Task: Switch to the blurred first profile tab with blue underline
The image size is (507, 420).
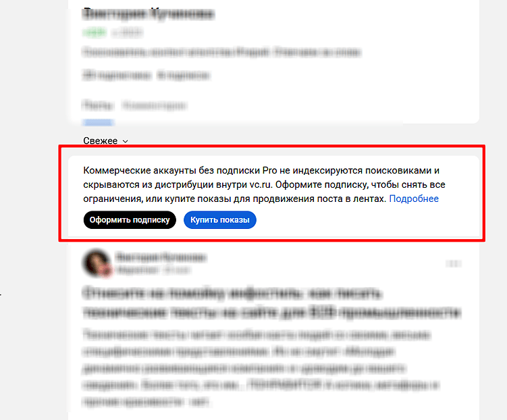Action: click(x=98, y=105)
